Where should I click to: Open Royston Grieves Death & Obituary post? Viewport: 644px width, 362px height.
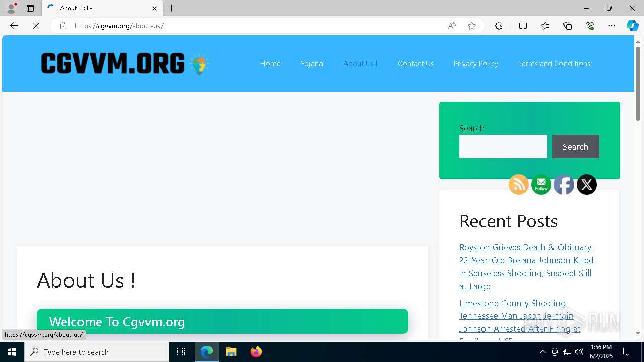[x=526, y=266]
